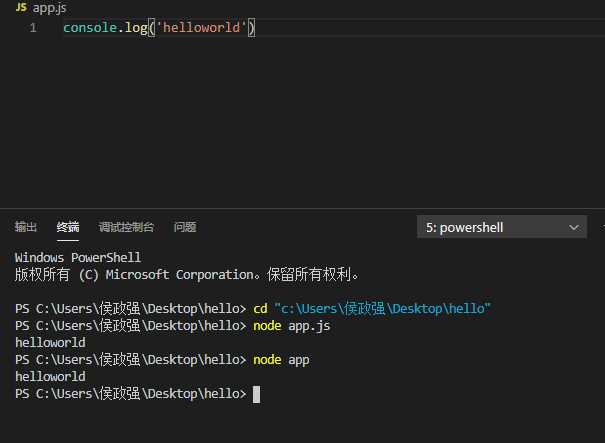Go to the 问题 panel tab
Image resolution: width=605 pixels, height=443 pixels.
pyautogui.click(x=185, y=227)
